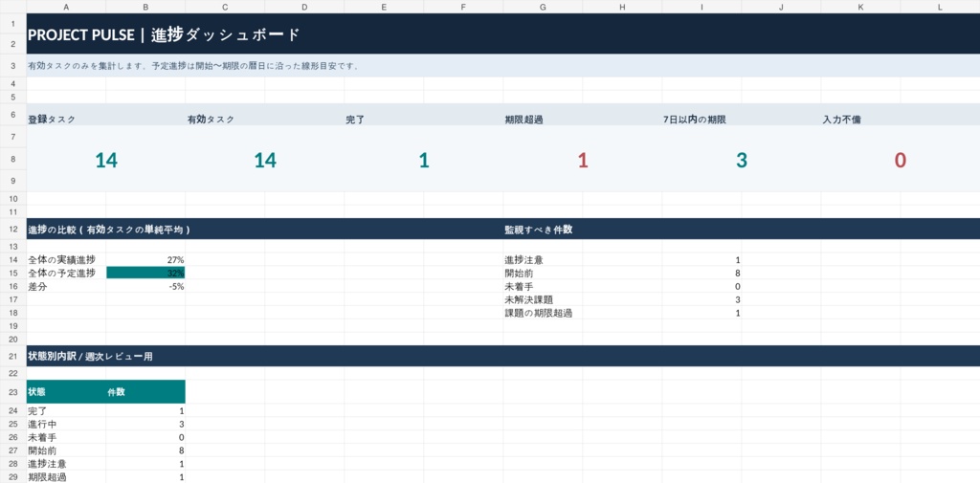Click the value 14 under 登録タスク
This screenshot has width=980, height=483.
coord(106,161)
